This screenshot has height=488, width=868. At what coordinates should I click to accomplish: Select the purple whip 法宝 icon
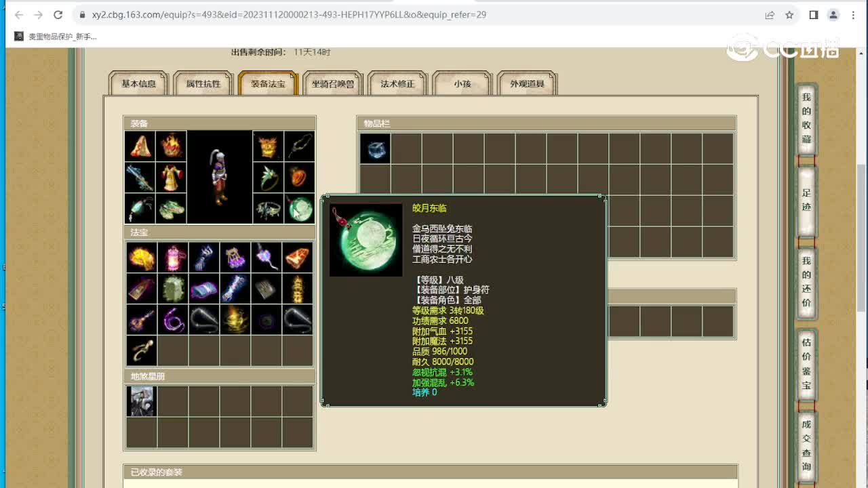coord(173,320)
